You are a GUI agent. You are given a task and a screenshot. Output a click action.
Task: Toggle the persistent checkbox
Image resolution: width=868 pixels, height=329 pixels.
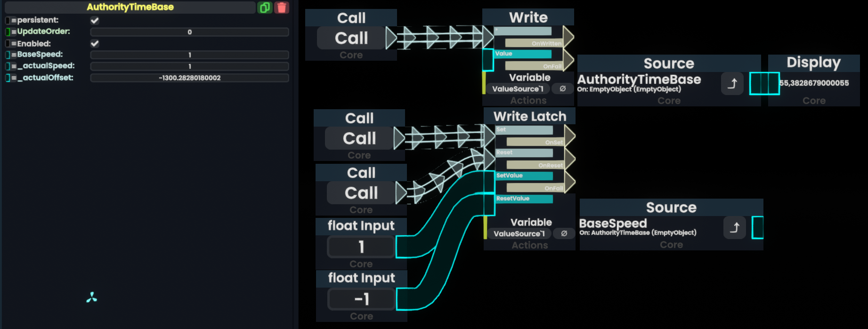pos(95,20)
